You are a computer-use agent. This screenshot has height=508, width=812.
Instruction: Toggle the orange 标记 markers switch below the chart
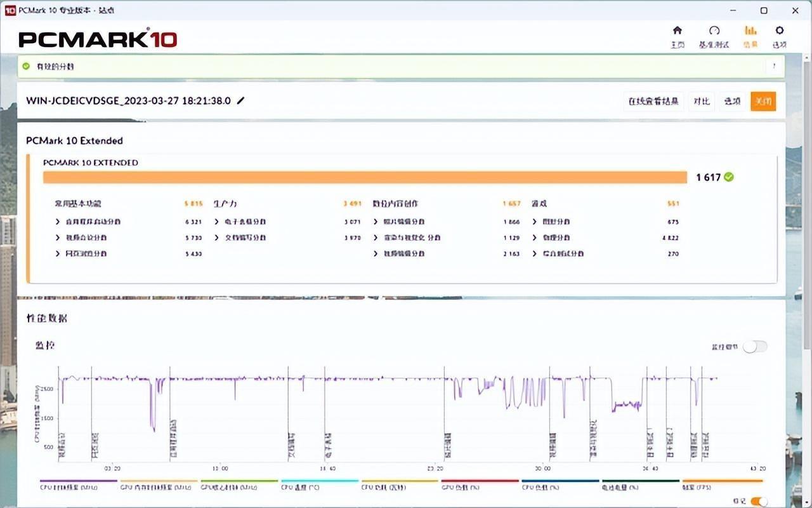click(759, 501)
